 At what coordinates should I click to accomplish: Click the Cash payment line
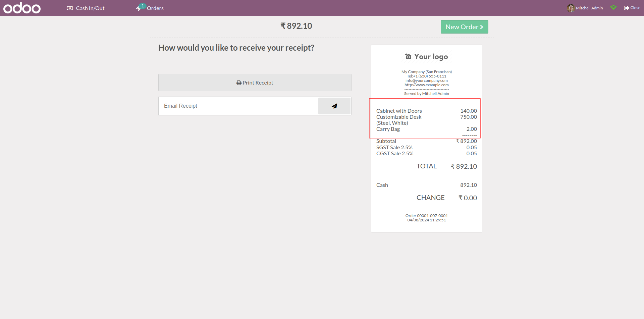point(426,185)
